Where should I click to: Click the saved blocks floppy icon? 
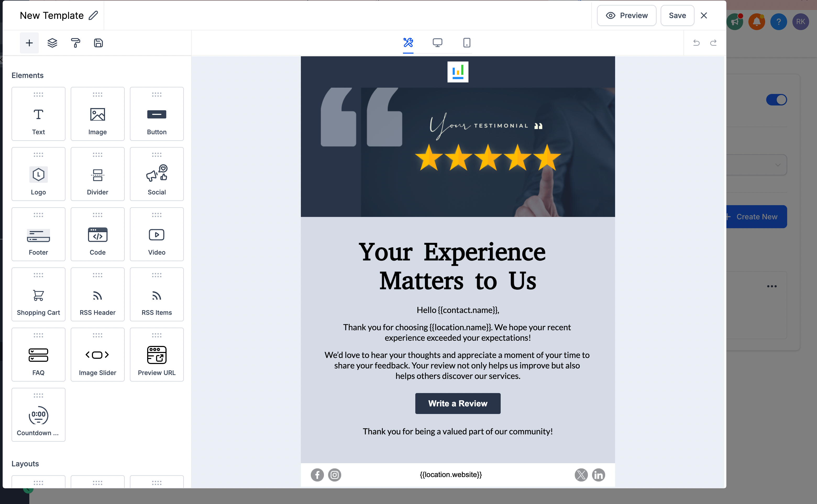(x=98, y=43)
